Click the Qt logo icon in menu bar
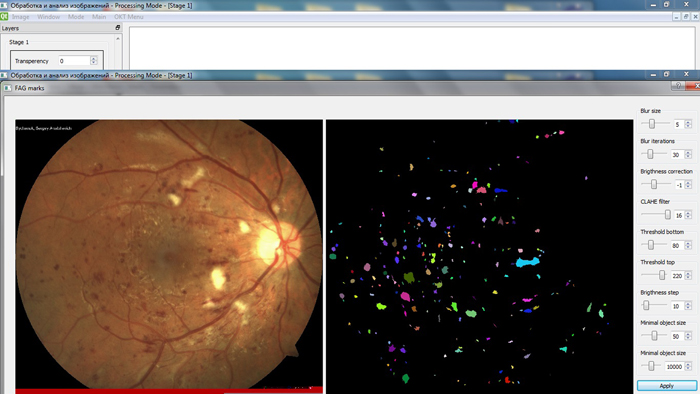700x394 pixels. (4, 17)
